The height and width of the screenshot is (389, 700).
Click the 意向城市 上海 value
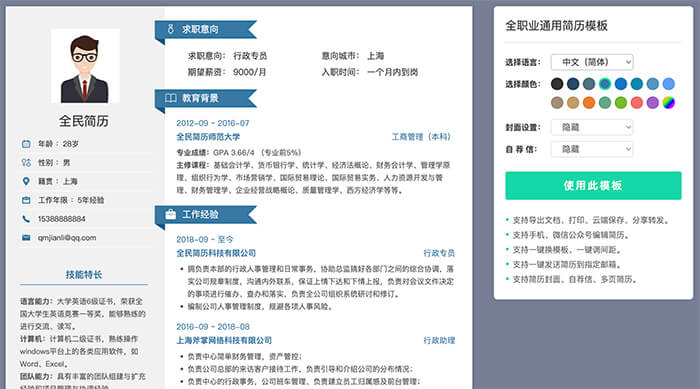[375, 56]
